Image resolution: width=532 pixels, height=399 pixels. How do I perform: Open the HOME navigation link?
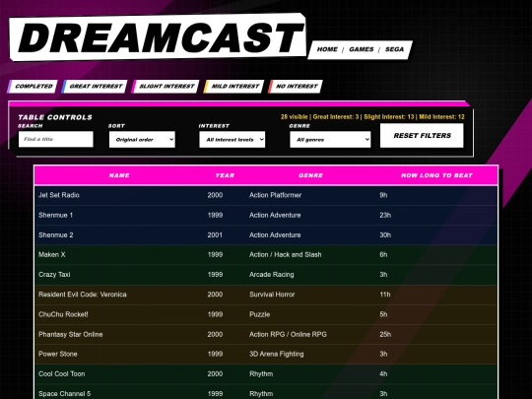327,49
